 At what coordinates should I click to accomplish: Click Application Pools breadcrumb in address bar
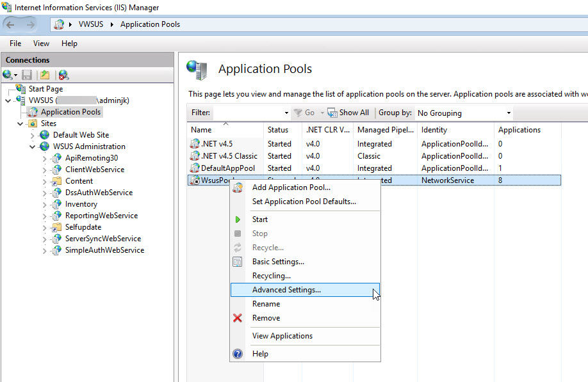tap(150, 24)
